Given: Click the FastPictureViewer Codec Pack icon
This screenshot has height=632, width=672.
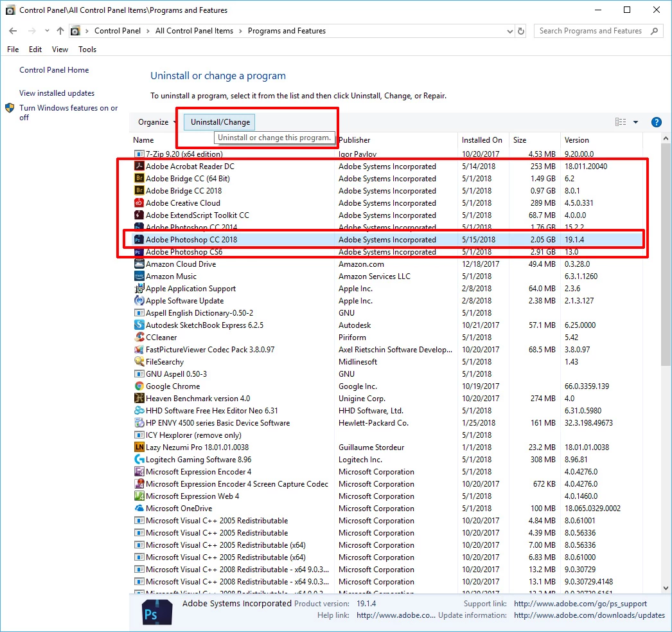Looking at the screenshot, I should coord(139,350).
